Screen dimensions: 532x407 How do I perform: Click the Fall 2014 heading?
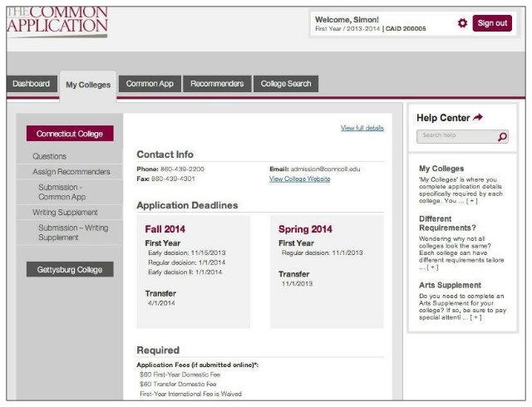[165, 229]
